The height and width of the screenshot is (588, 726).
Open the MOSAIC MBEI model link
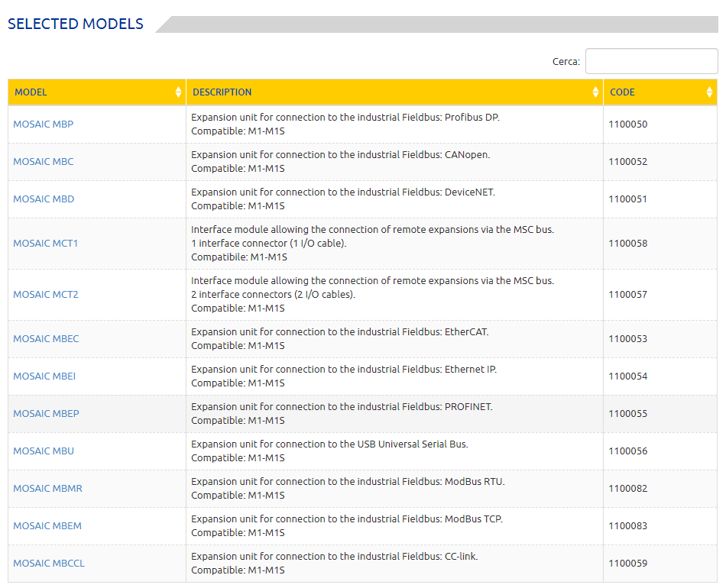point(44,376)
